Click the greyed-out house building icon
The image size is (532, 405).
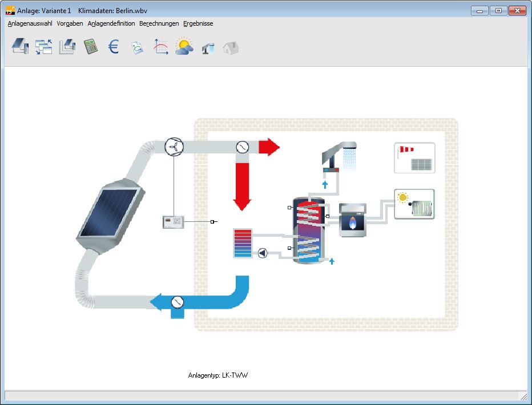pyautogui.click(x=231, y=48)
